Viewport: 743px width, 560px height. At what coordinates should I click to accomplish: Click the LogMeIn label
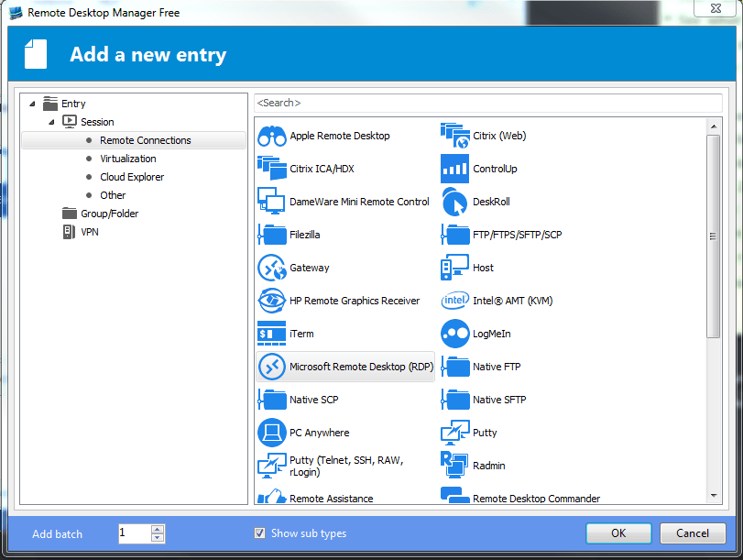click(492, 334)
